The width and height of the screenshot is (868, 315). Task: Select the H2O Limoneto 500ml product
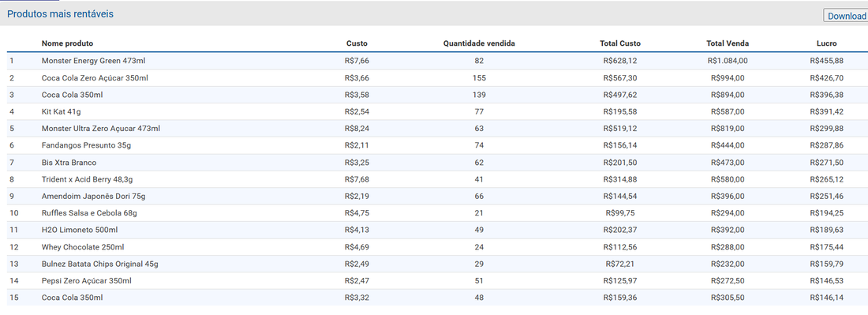[80, 230]
